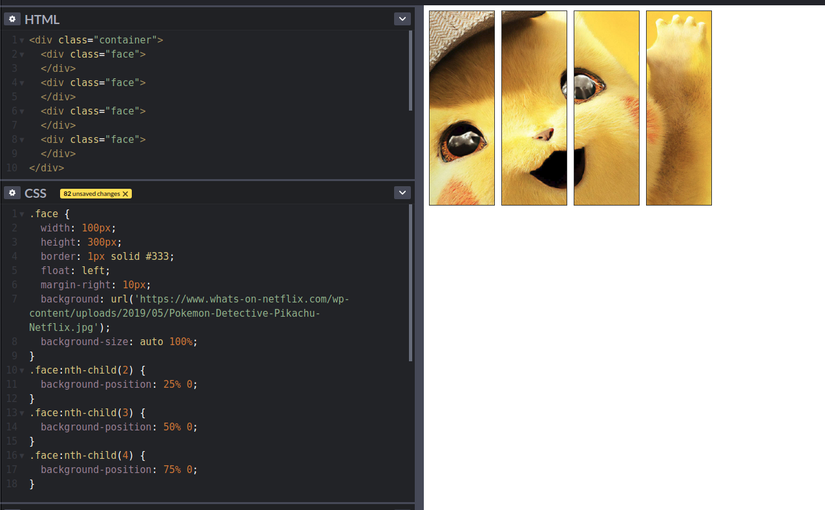This screenshot has width=825, height=510.
Task: Open the CSS panel dropdown chevron
Action: (402, 193)
